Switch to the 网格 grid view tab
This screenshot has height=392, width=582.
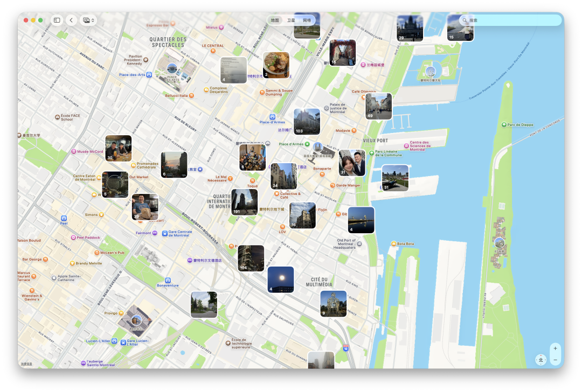(307, 20)
